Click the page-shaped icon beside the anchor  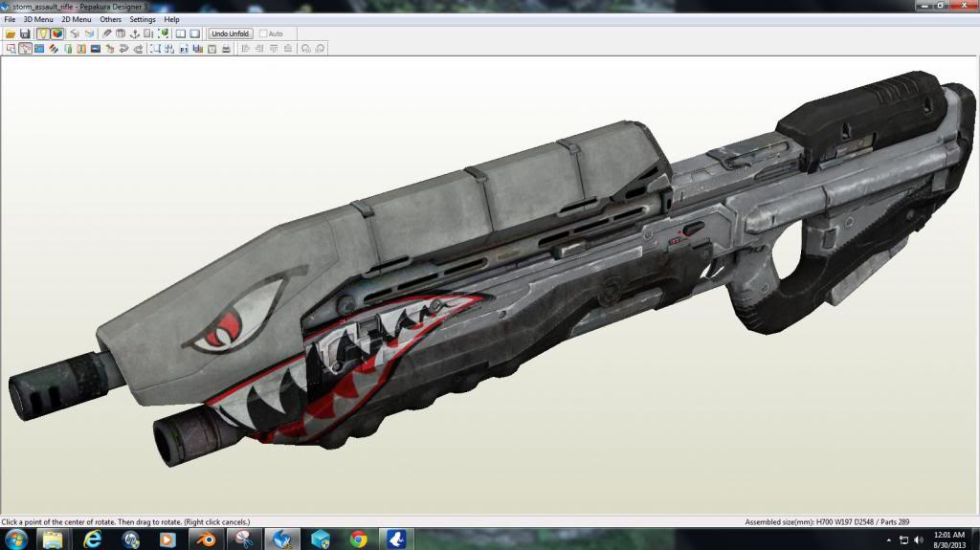[148, 33]
